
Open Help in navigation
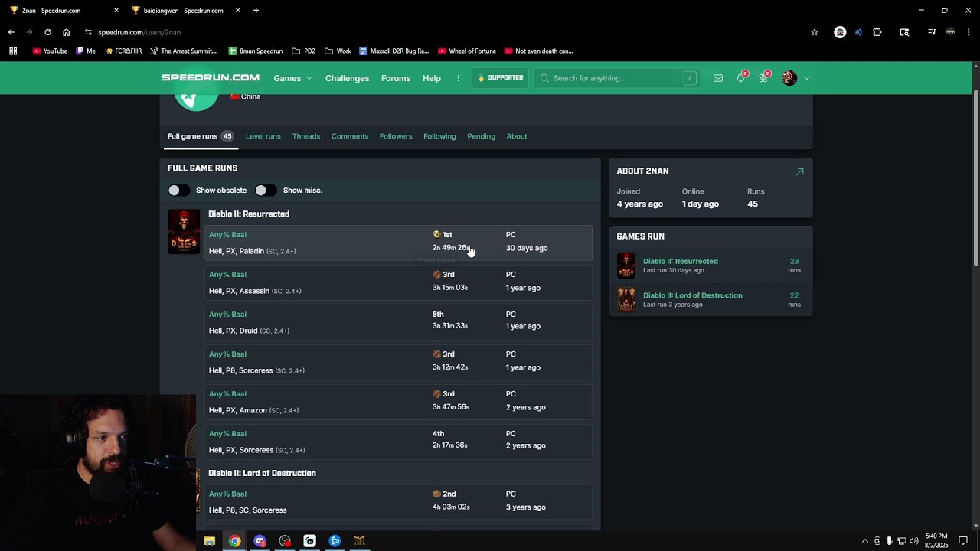click(x=432, y=78)
